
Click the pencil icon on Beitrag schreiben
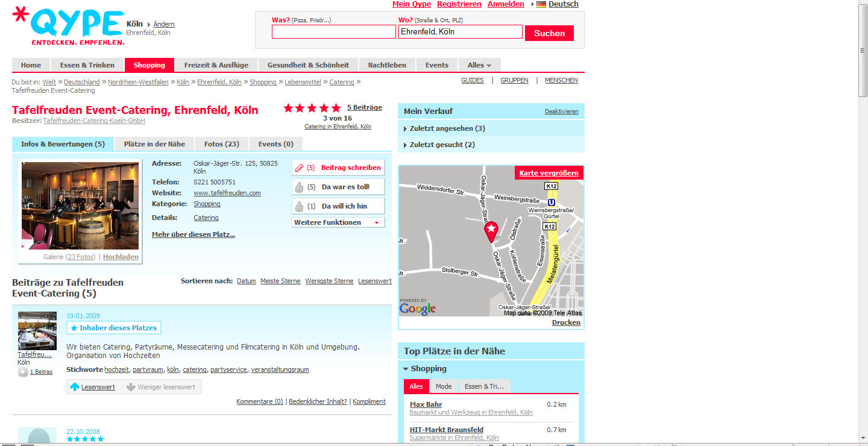click(300, 168)
